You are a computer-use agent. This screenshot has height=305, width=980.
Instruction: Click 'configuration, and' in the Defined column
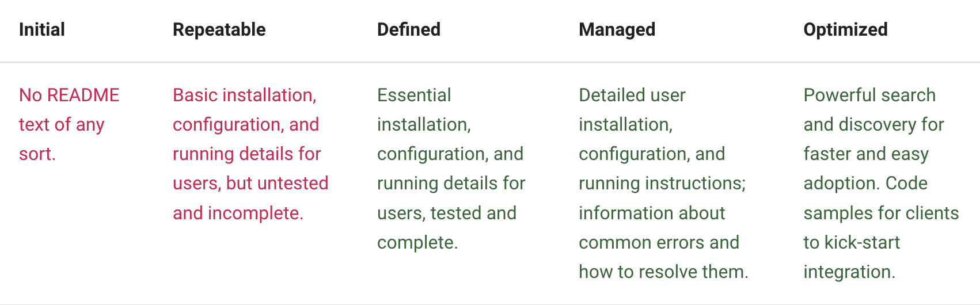coord(450,154)
